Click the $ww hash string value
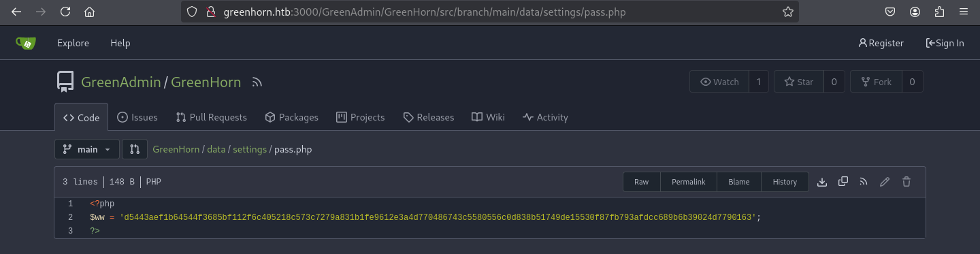The height and width of the screenshot is (254, 980). click(x=438, y=217)
